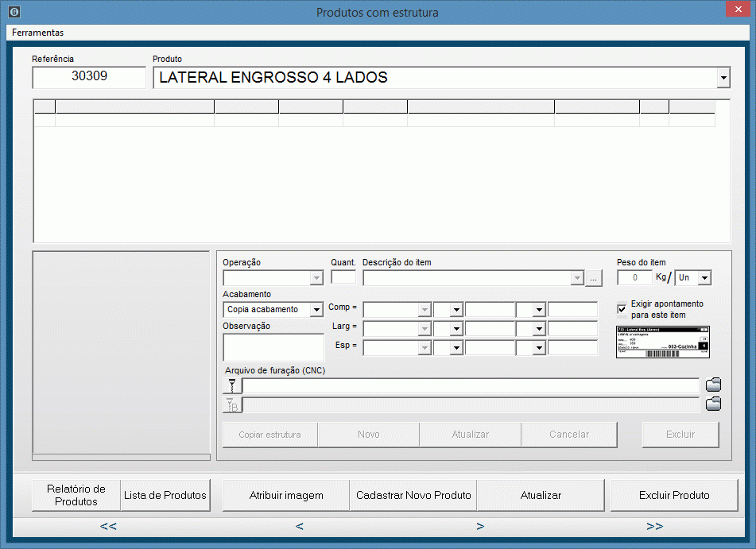Open the Larg operator dropdown
Viewport: 756px width, 549px height.
pos(456,329)
